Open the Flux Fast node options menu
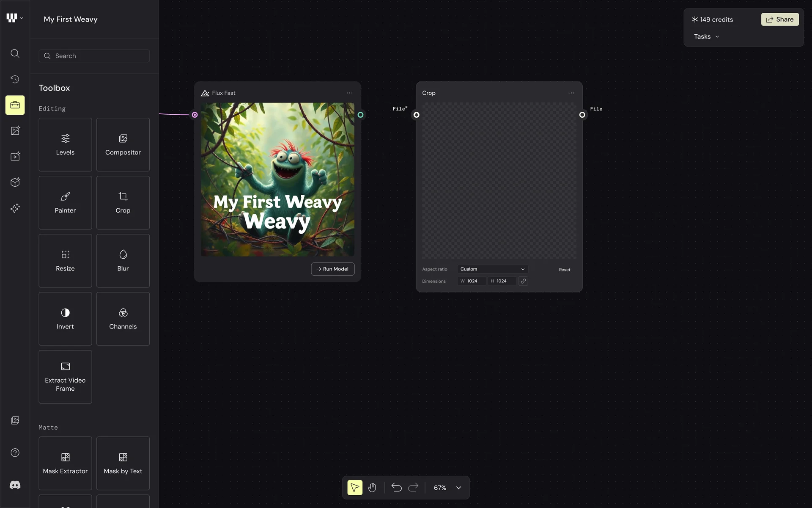Viewport: 812px width, 508px height. click(x=349, y=93)
